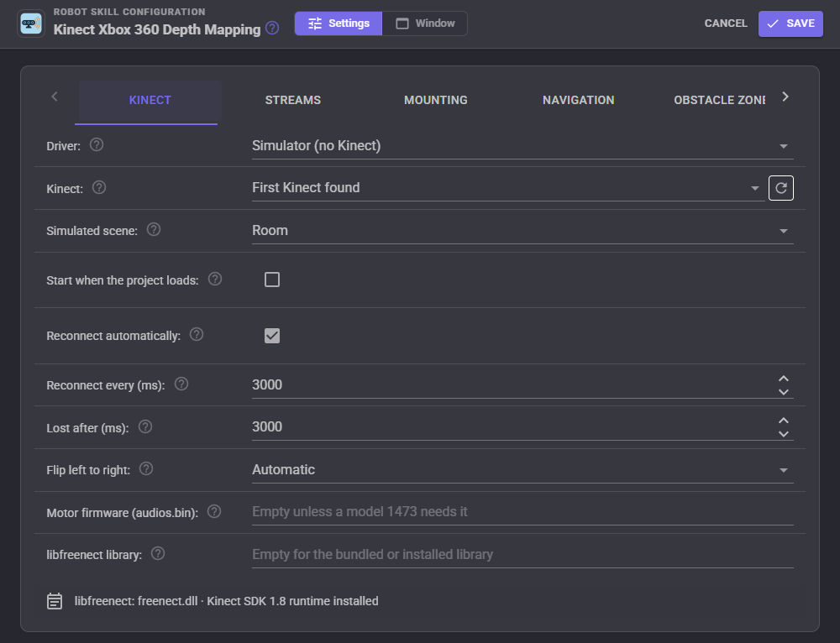Switch to the Window view
Image resolution: width=840 pixels, height=643 pixels.
[425, 24]
